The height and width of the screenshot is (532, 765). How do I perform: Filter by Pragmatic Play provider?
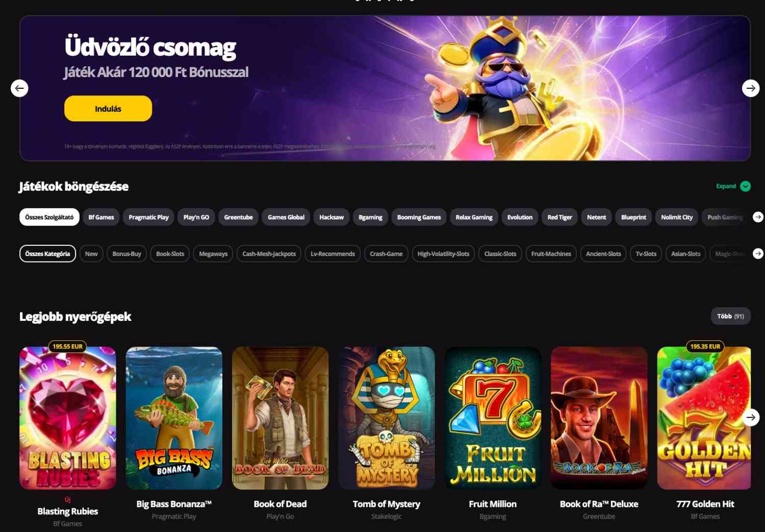148,217
